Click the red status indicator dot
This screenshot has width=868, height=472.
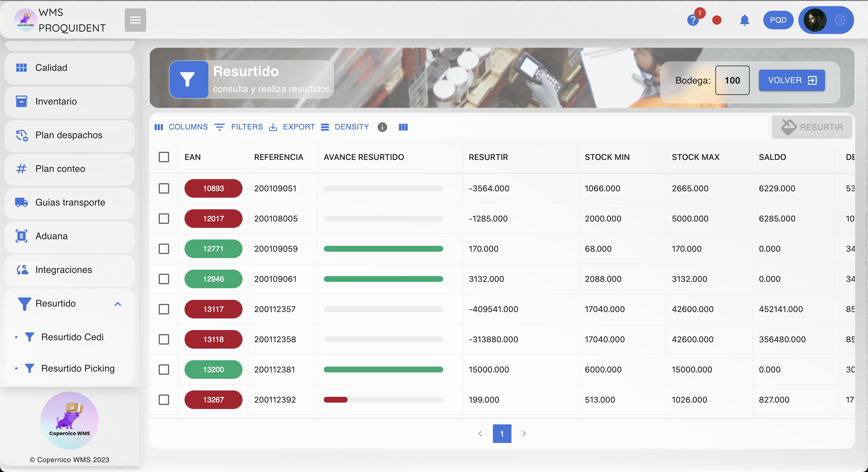click(717, 21)
